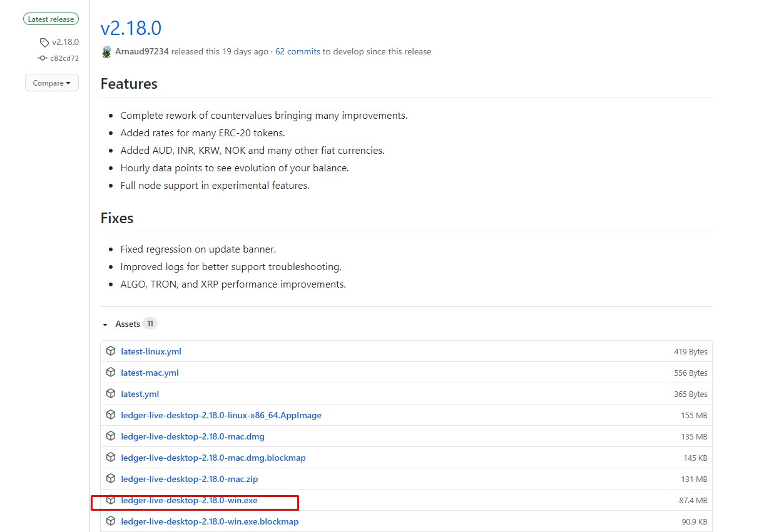Click package icon next to latest-mac.yml
The image size is (784, 532).
pos(111,373)
